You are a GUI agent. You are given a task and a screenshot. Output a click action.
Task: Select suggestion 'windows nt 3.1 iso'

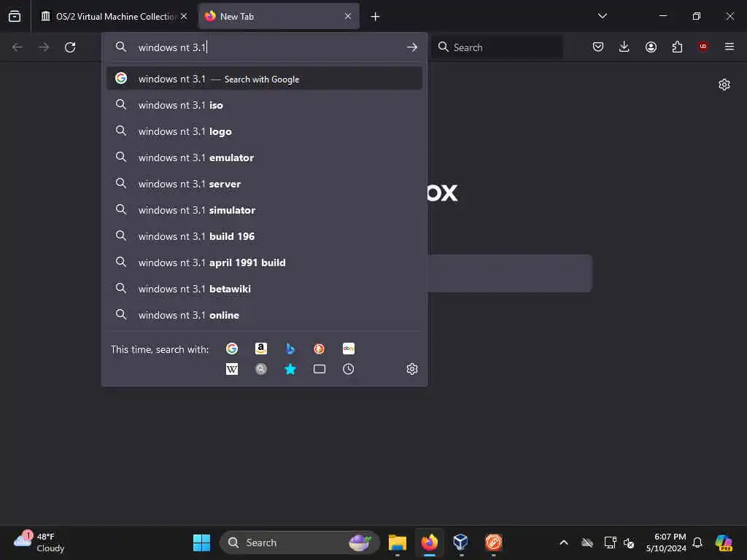click(x=264, y=105)
